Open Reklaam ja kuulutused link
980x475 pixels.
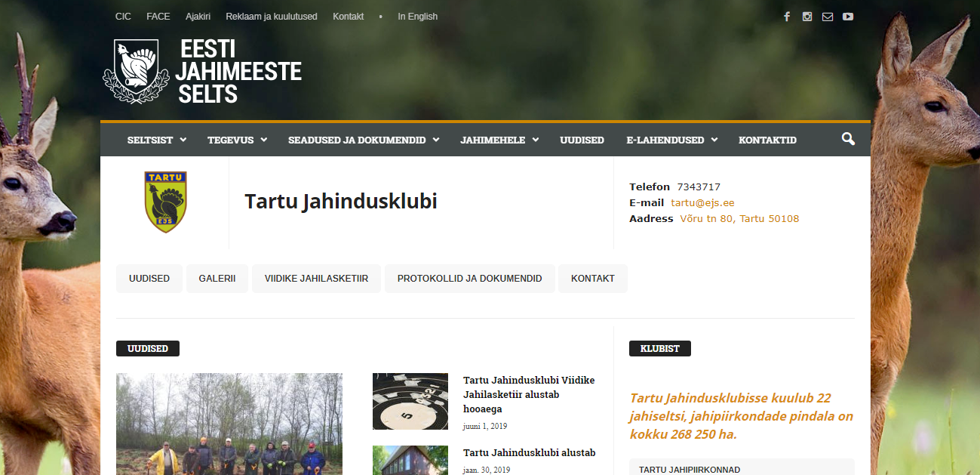(272, 17)
